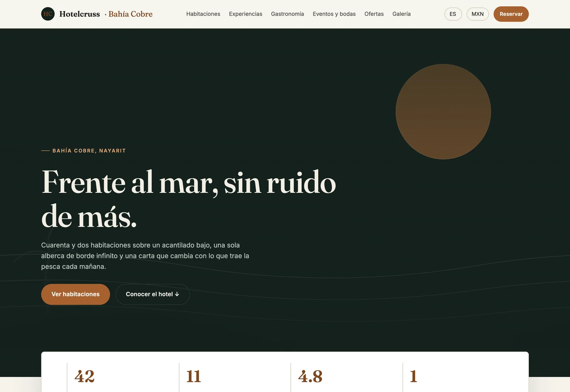Click the 4.8 rating statistic

tap(310, 376)
